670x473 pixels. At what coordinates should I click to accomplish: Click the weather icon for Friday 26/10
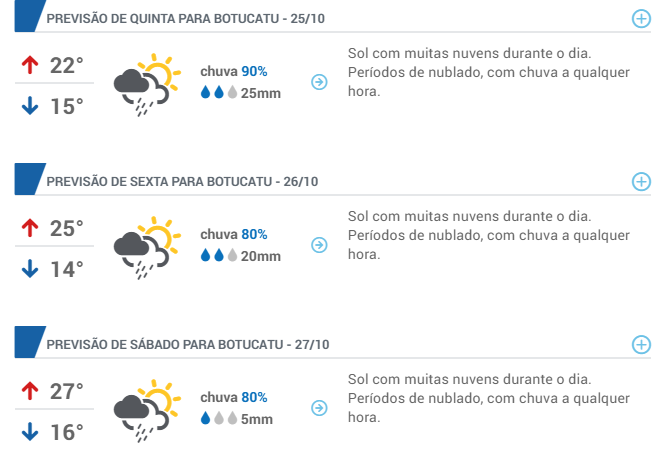click(x=147, y=247)
